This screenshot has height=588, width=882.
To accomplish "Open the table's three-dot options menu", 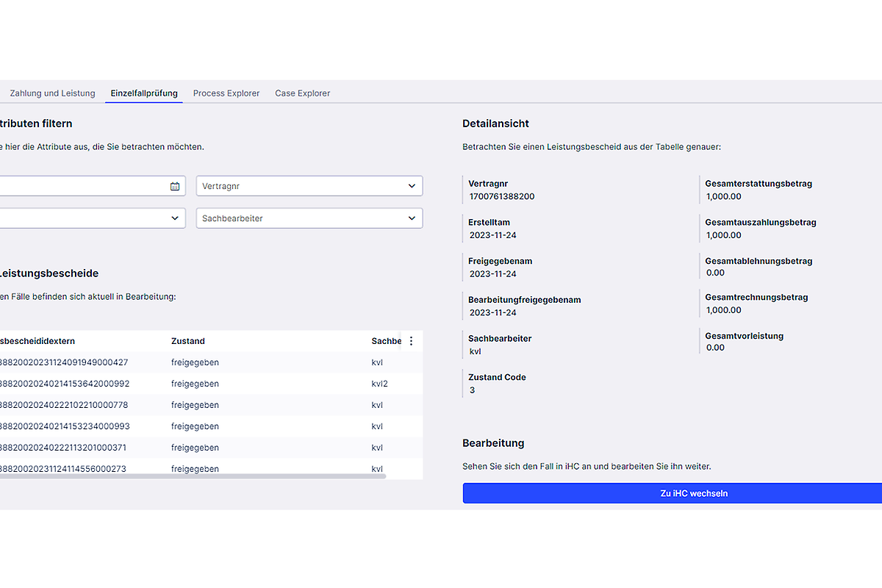I will point(411,341).
